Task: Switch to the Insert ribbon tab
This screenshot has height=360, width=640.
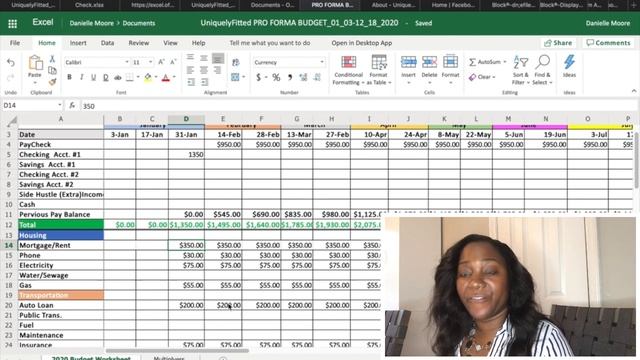Action: pyautogui.click(x=78, y=43)
